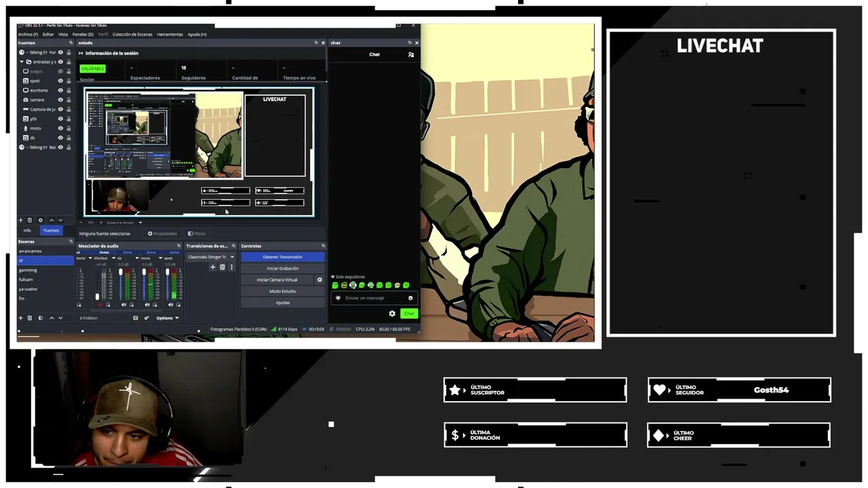Open the Vista menu
868x488 pixels.
pos(63,35)
